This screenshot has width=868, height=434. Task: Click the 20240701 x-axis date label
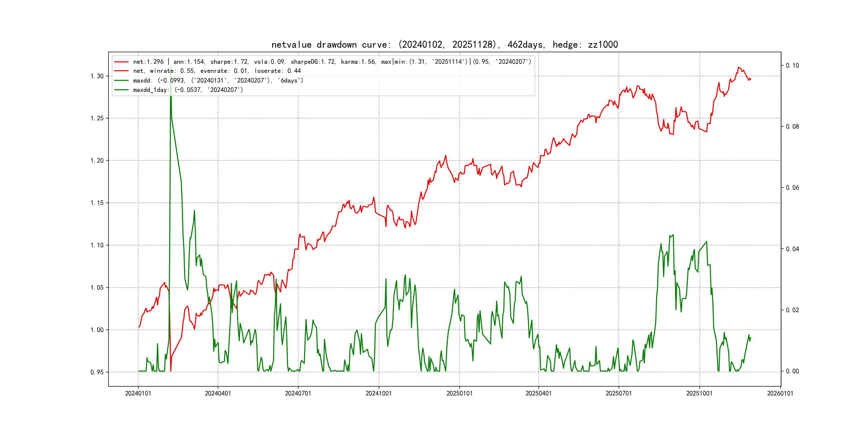[x=298, y=394]
